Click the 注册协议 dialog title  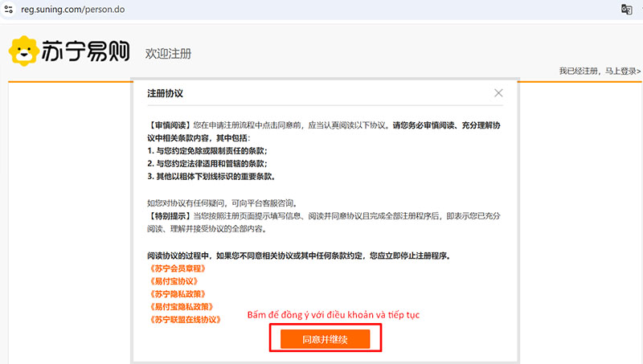(166, 93)
